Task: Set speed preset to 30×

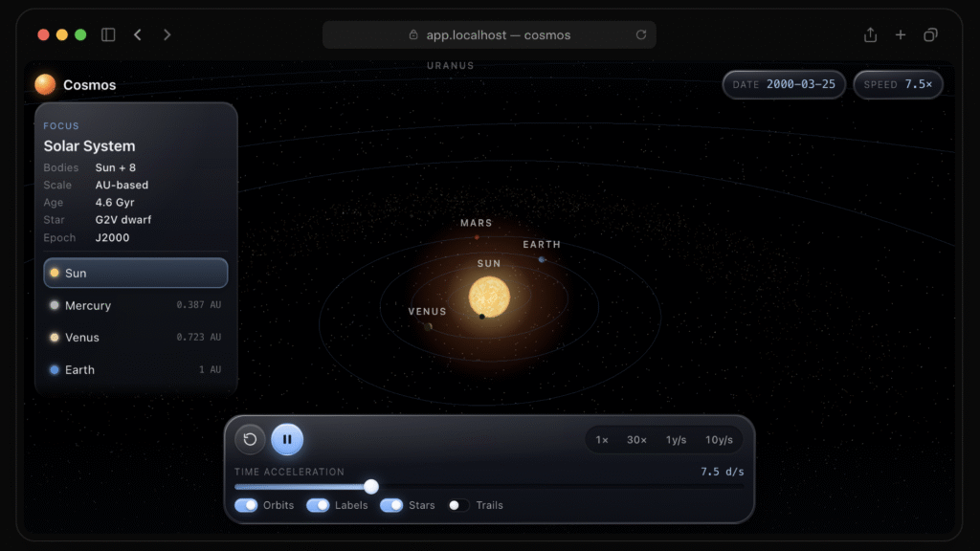Action: pyautogui.click(x=636, y=440)
